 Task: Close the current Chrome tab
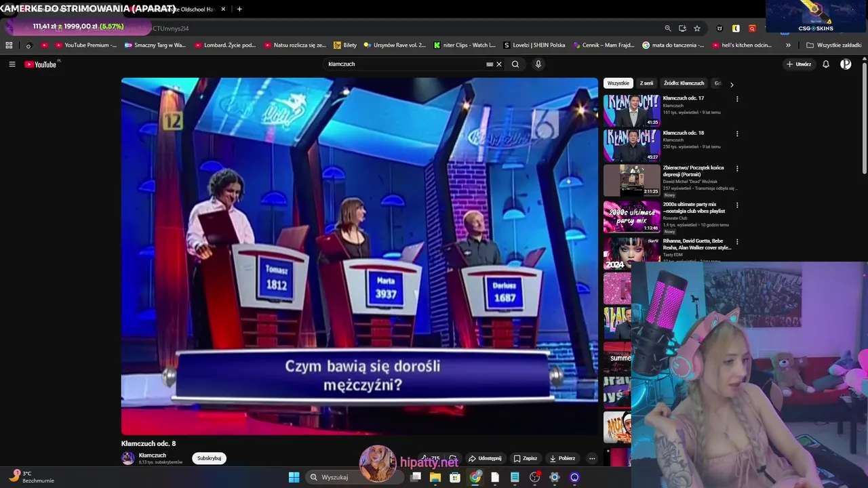[x=223, y=9]
